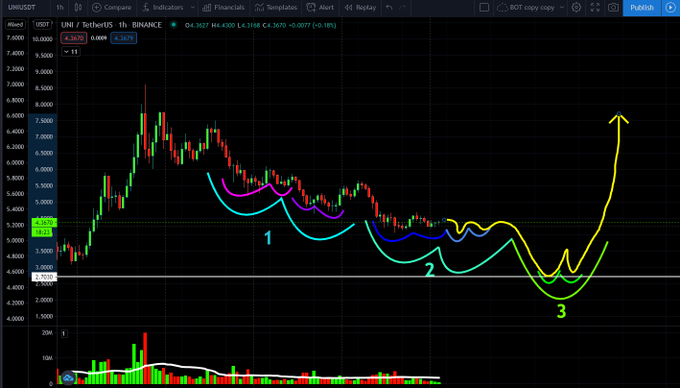Expand the volume pane legend box labeled 1
680x388 pixels.
pos(64,333)
